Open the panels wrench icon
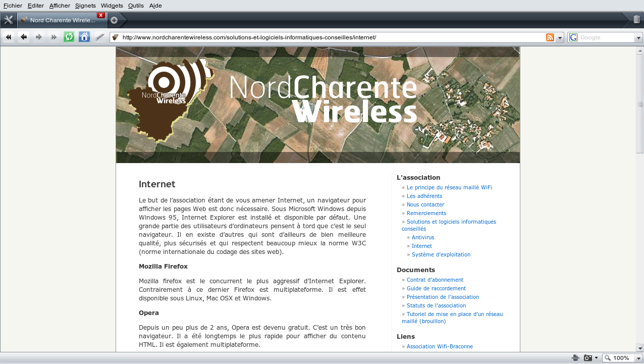644x364 pixels. click(8, 20)
